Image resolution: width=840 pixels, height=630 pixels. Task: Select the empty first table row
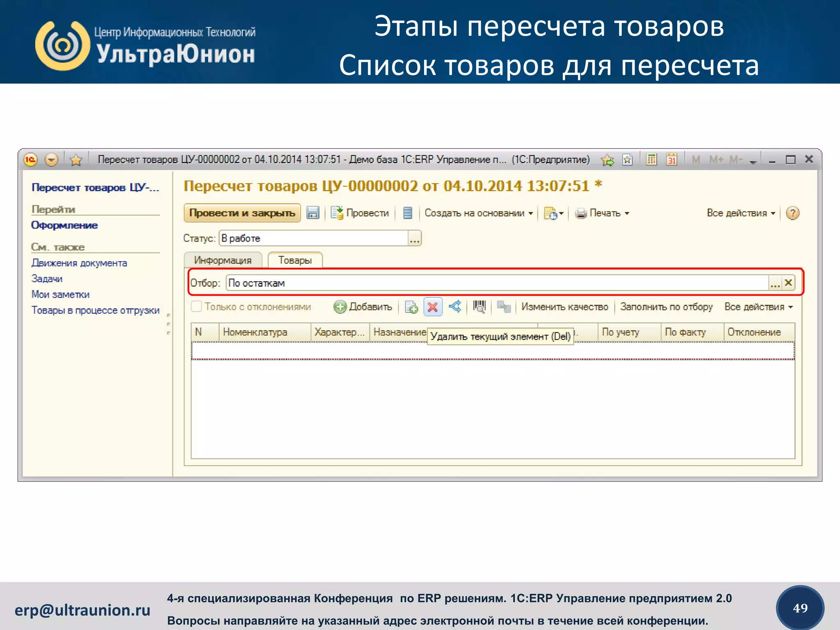tap(493, 351)
